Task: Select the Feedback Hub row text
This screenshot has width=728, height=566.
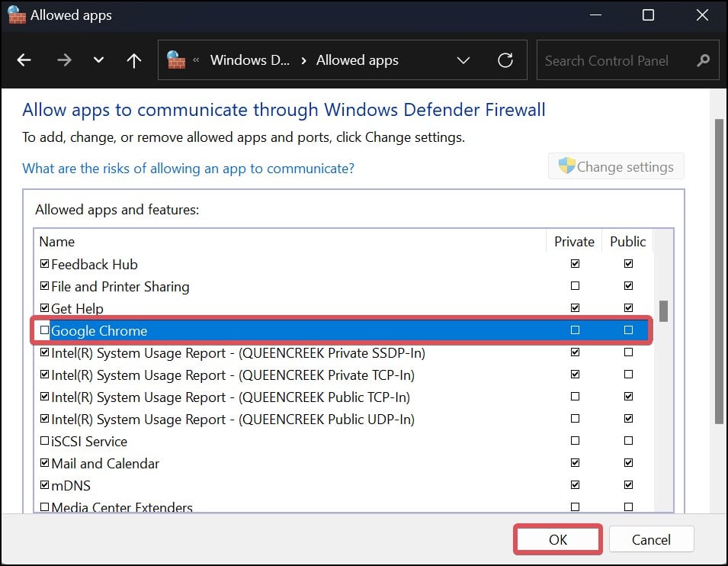Action: point(95,265)
